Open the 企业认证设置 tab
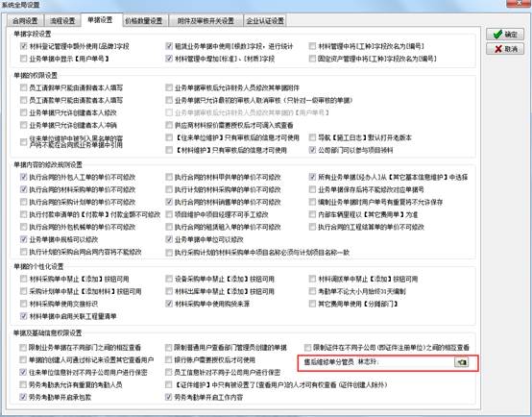The width and height of the screenshot is (532, 417). coord(265,21)
